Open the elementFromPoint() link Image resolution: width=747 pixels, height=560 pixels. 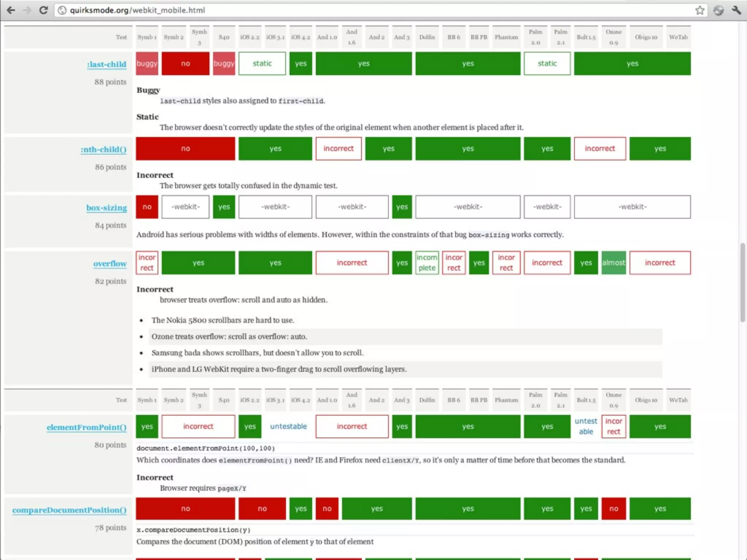[86, 427]
